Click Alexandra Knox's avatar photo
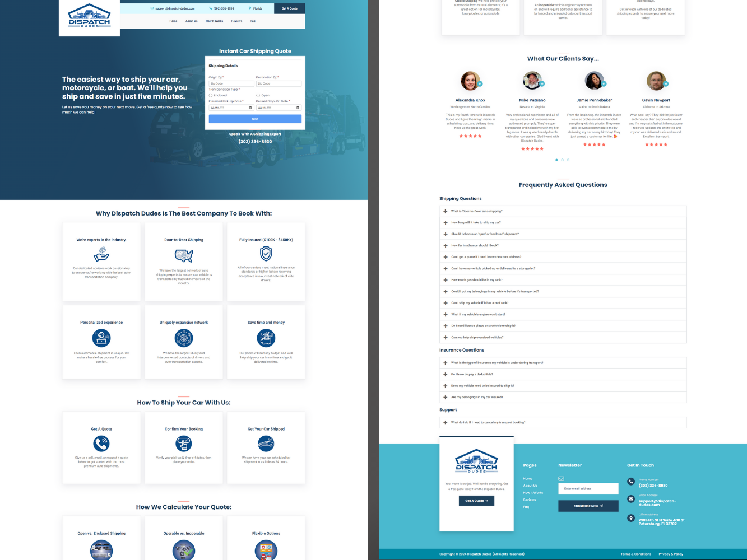The image size is (747, 560). pyautogui.click(x=470, y=81)
